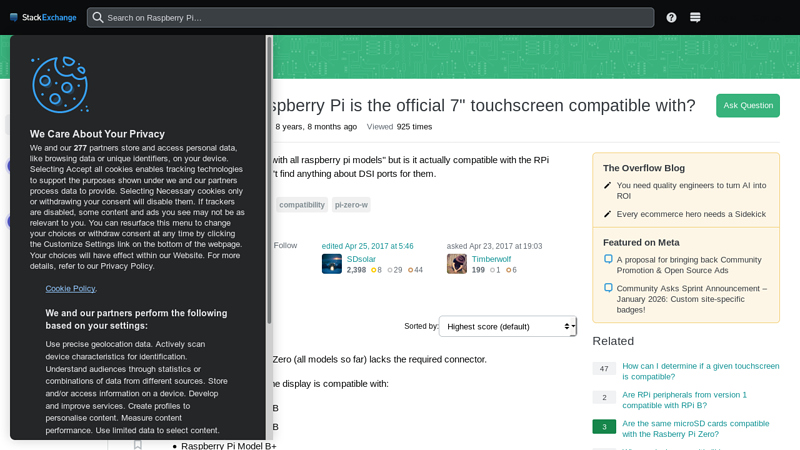Follow this question
This screenshot has width=800, height=450.
(x=285, y=245)
